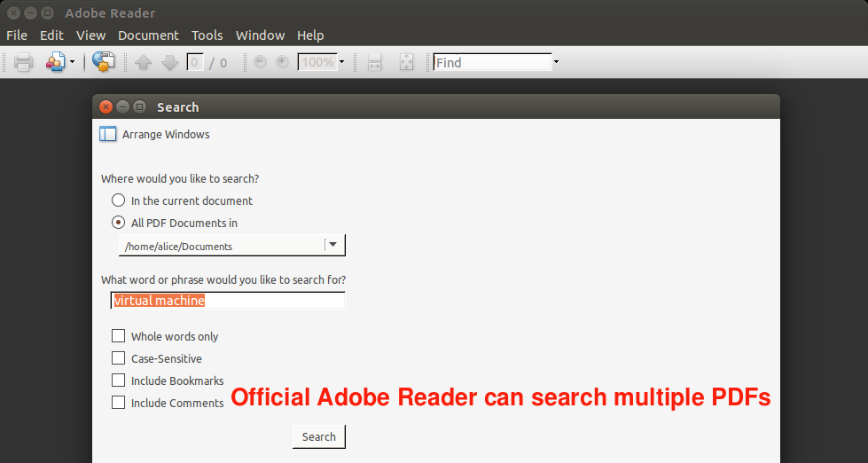
Task: Click the fit width page icon
Action: (374, 63)
